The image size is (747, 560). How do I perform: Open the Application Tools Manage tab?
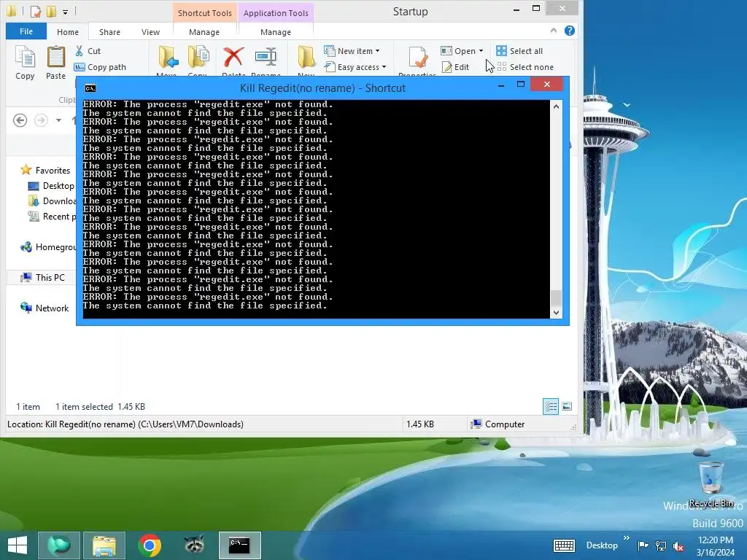coord(275,32)
